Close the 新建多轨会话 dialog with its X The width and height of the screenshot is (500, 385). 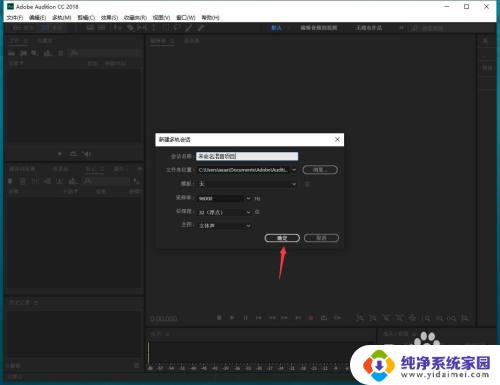pyautogui.click(x=337, y=139)
